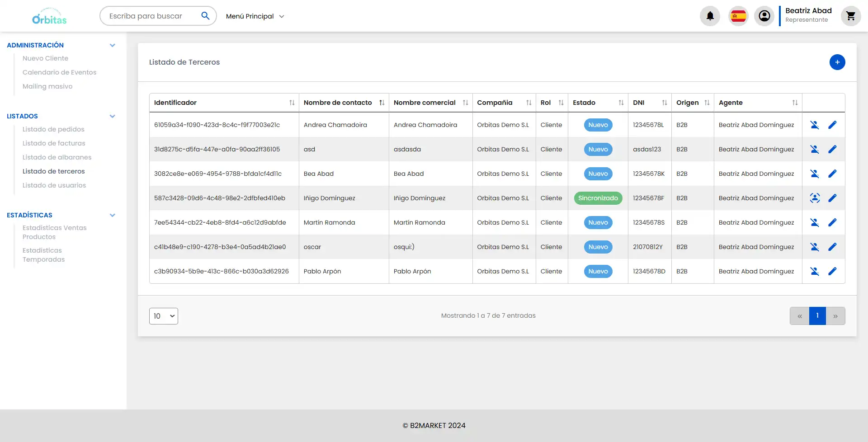Click synchronized user icon for Iñigo Domínguez
Screen dimensions: 868x442
click(814, 198)
